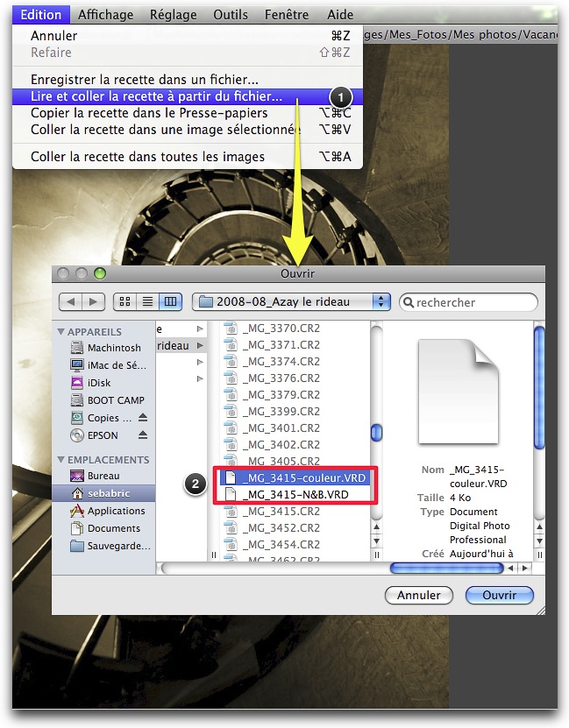This screenshot has width=569, height=728.
Task: Select BOOT CAMP volume in sidebar
Action: pyautogui.click(x=104, y=400)
